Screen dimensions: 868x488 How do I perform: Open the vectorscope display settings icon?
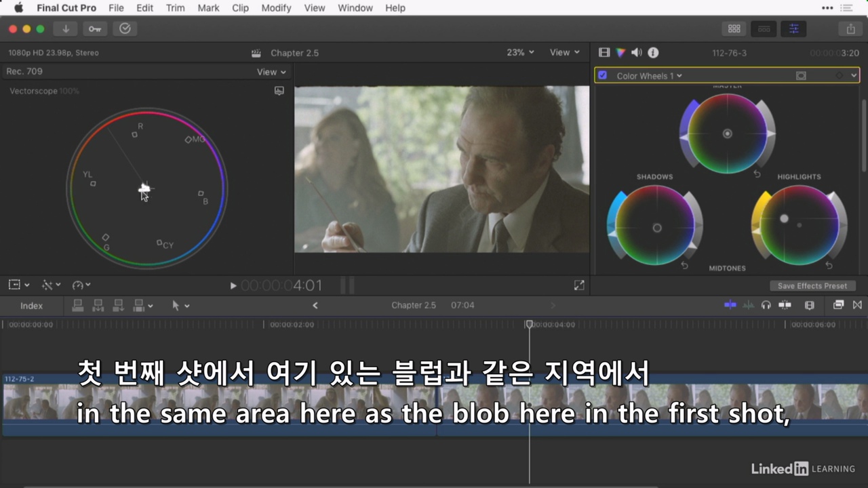click(x=279, y=91)
